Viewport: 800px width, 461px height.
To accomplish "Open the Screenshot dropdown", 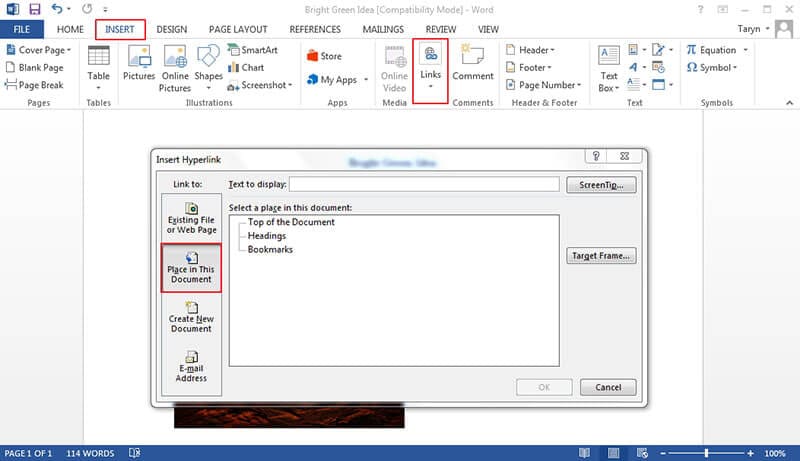I will click(260, 85).
